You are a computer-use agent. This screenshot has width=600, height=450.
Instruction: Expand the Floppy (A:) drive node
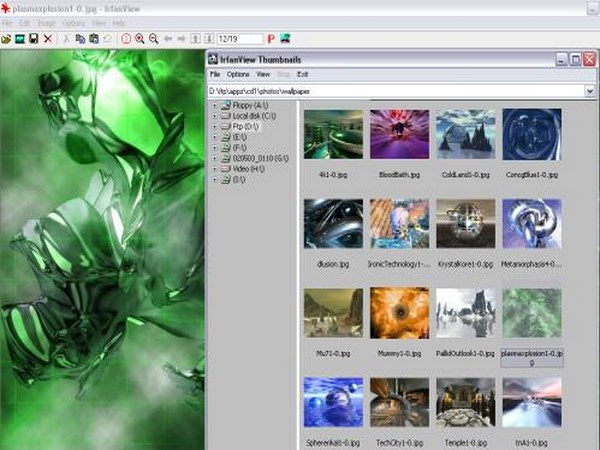click(x=214, y=105)
